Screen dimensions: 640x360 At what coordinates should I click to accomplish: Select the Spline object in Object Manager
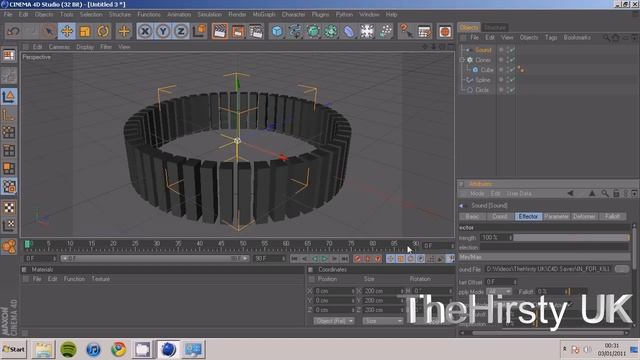coord(482,80)
